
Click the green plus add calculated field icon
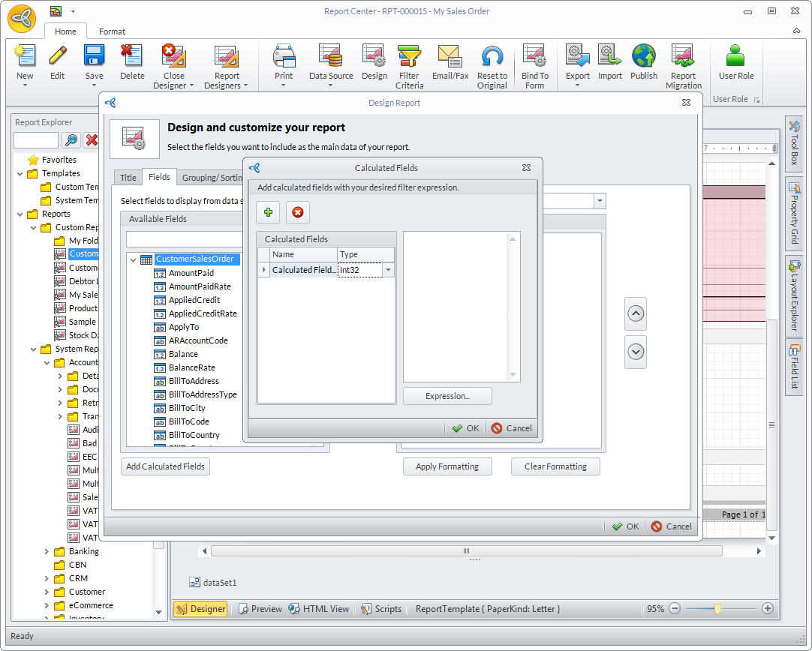[268, 213]
